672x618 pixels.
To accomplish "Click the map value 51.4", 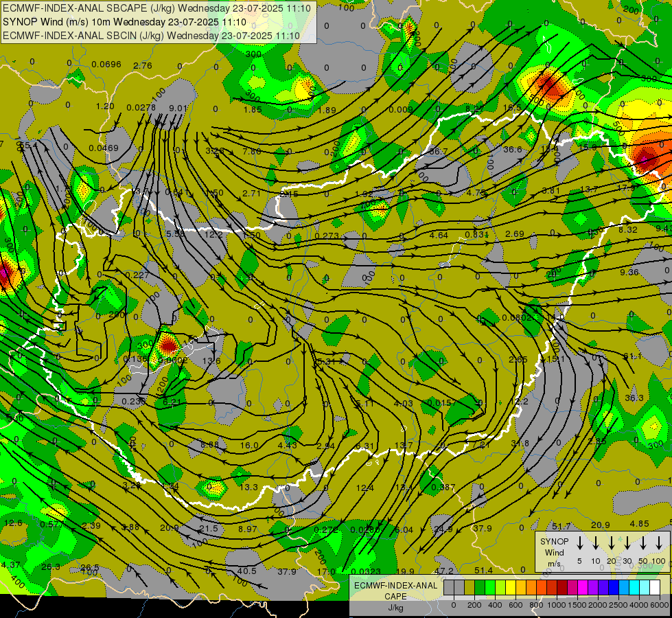I will [483, 570].
